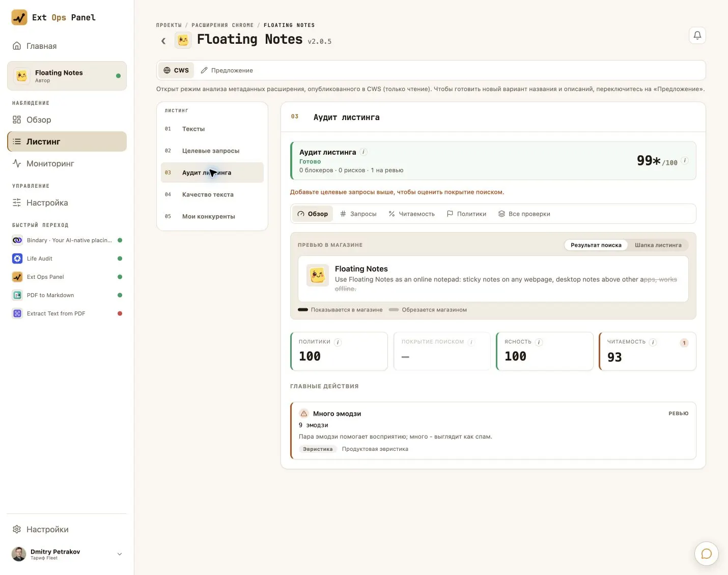Screen dimensions: 728x575
Task: Click the back chevron beside Floating Notes title
Action: (163, 41)
